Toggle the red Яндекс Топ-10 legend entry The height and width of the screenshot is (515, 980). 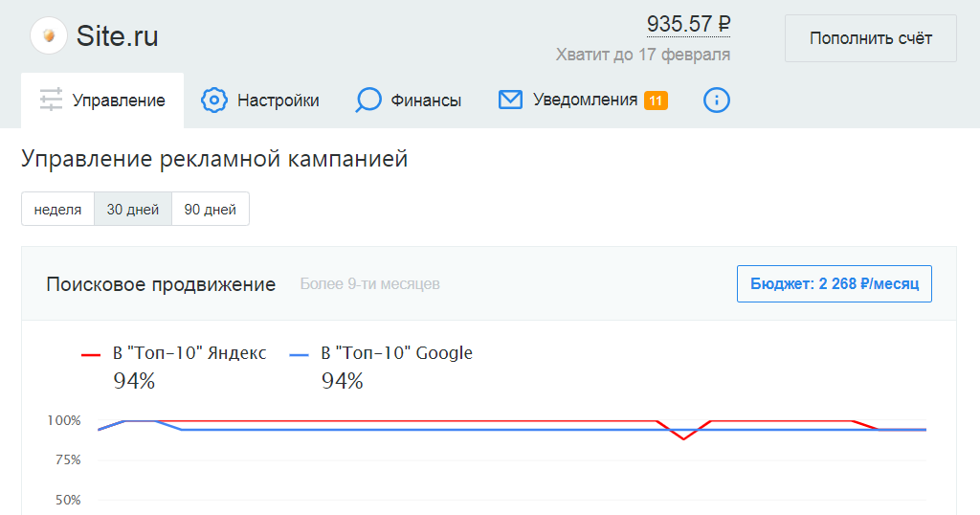point(174,353)
